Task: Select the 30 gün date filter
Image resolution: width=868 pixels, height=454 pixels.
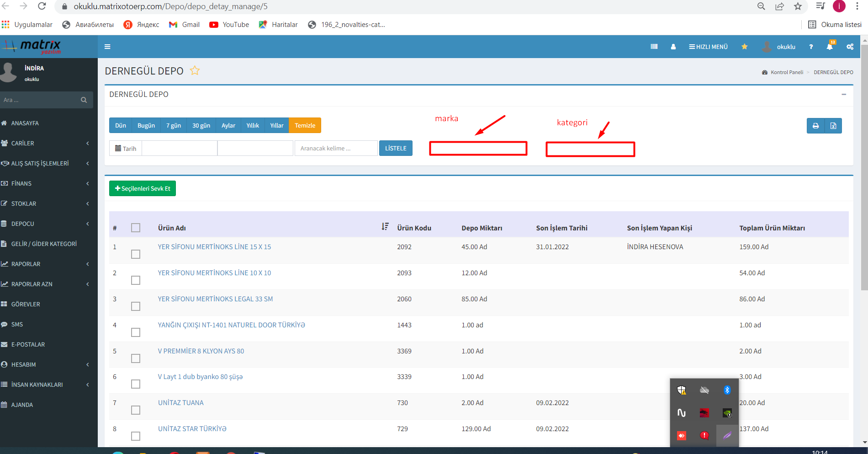Action: pos(201,126)
